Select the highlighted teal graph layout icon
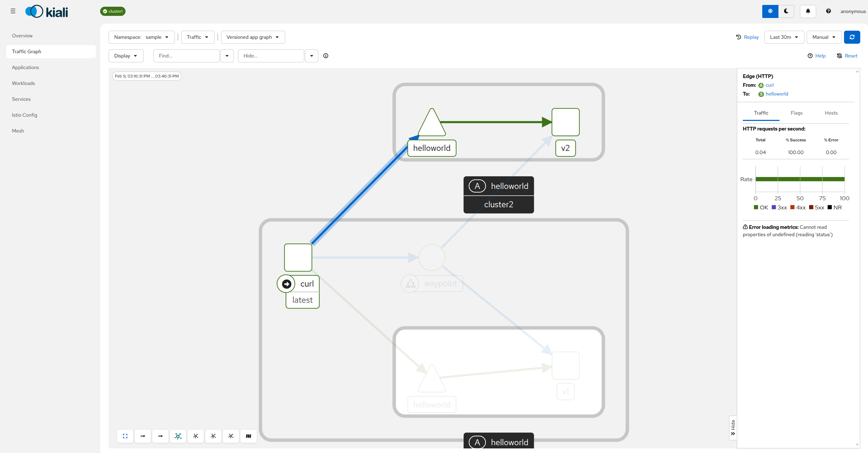This screenshot has width=868, height=453. [x=178, y=436]
